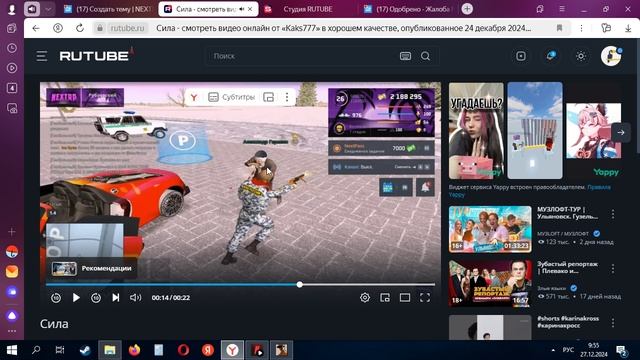640x360 pixels.
Task: Open Firefox from the taskbar
Action: pyautogui.click(x=134, y=350)
